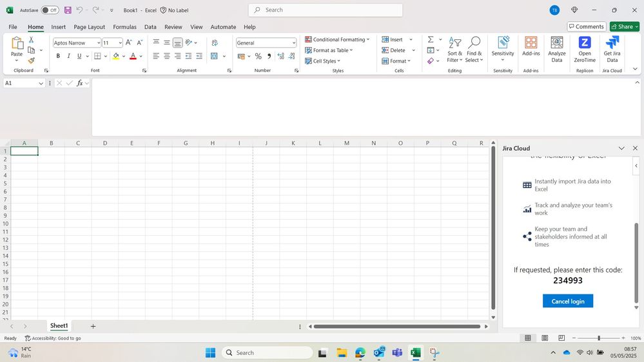Click Top Align icon

click(156, 43)
